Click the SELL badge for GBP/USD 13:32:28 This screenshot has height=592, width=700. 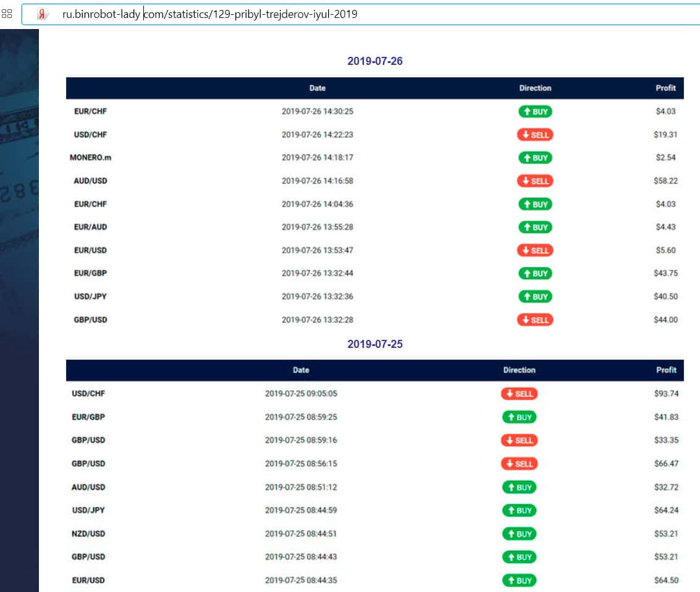(534, 319)
